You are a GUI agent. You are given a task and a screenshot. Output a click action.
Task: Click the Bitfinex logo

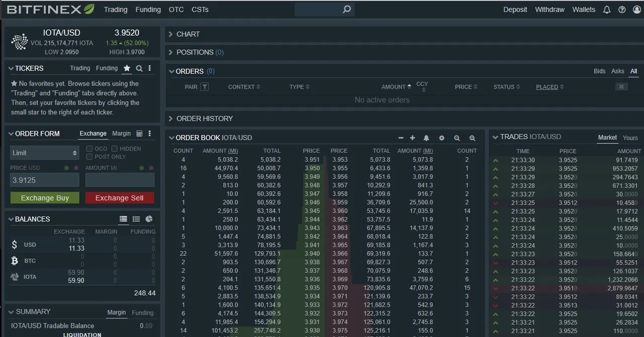50,9
